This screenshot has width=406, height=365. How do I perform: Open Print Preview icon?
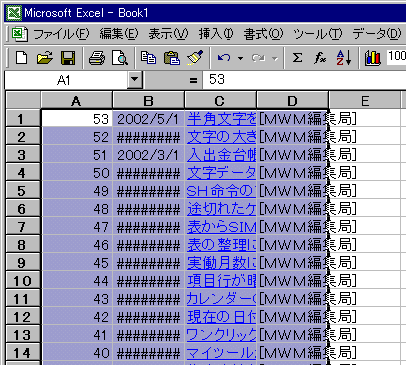click(120, 58)
